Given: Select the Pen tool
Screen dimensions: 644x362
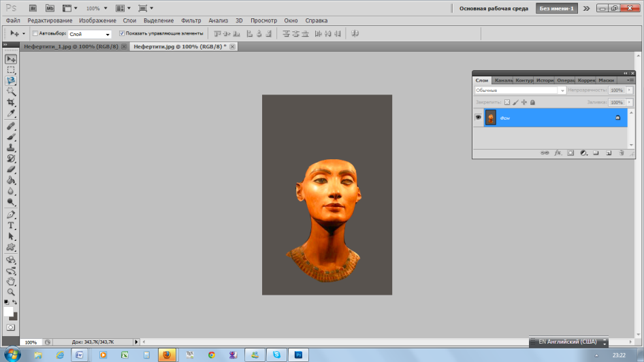Looking at the screenshot, I should (11, 214).
